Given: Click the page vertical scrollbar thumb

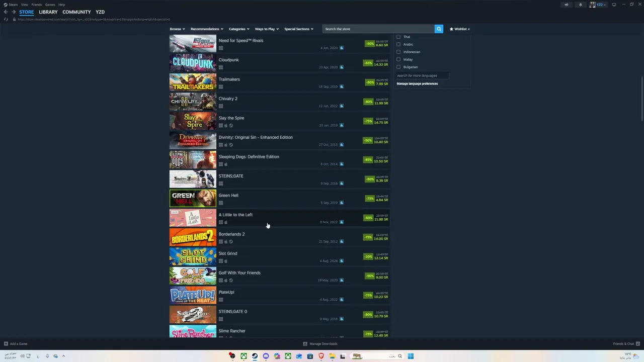Looking at the screenshot, I should pyautogui.click(x=641, y=99).
